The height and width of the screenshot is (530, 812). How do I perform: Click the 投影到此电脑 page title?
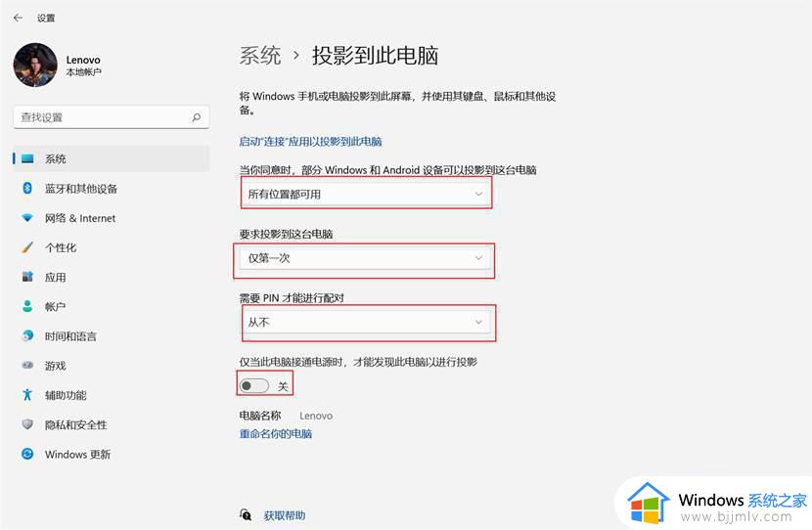pos(375,56)
